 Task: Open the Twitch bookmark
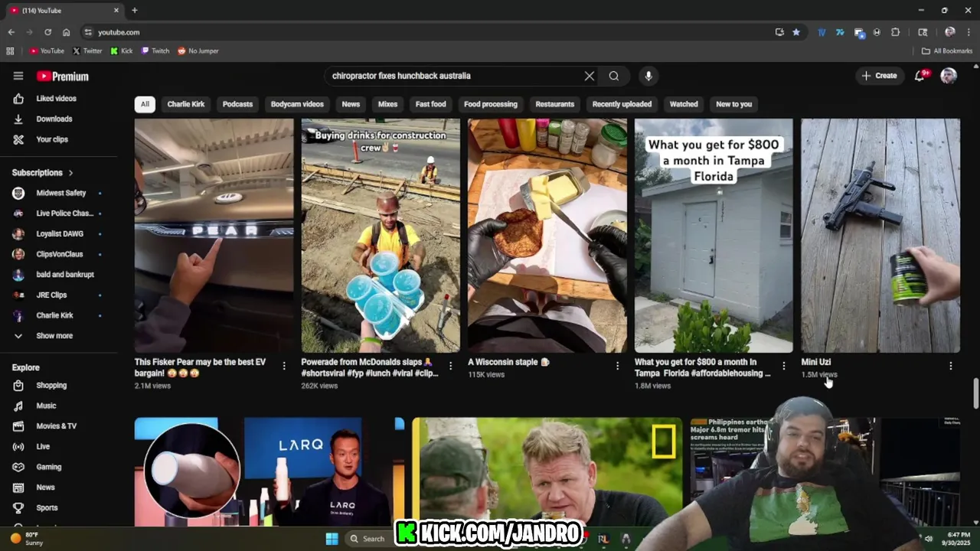click(x=155, y=51)
